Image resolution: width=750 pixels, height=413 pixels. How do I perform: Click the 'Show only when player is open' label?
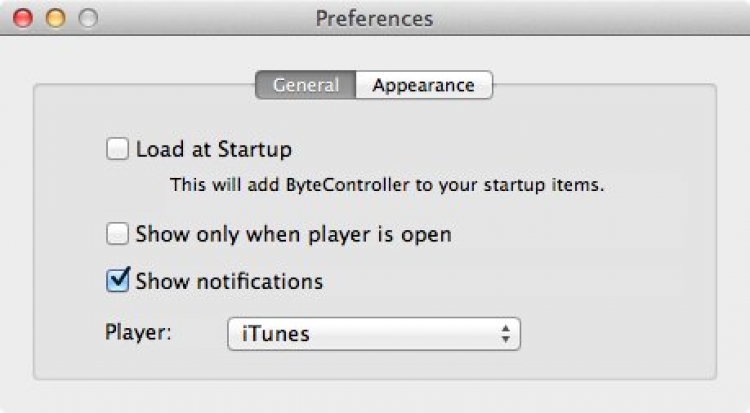click(294, 235)
